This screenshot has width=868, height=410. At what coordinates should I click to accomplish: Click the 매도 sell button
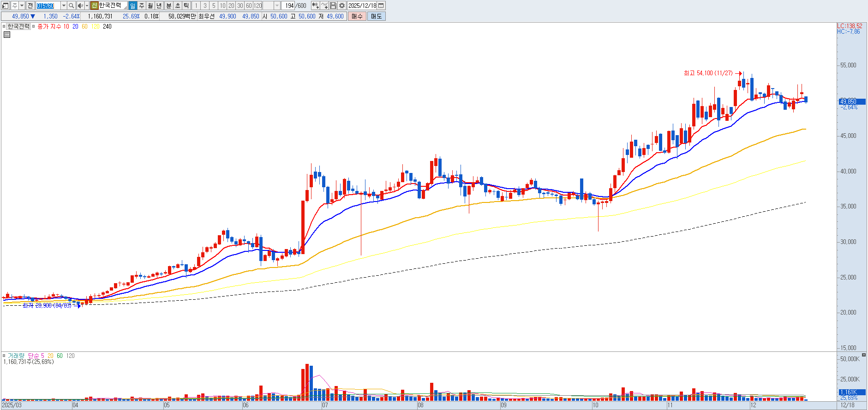coord(377,16)
